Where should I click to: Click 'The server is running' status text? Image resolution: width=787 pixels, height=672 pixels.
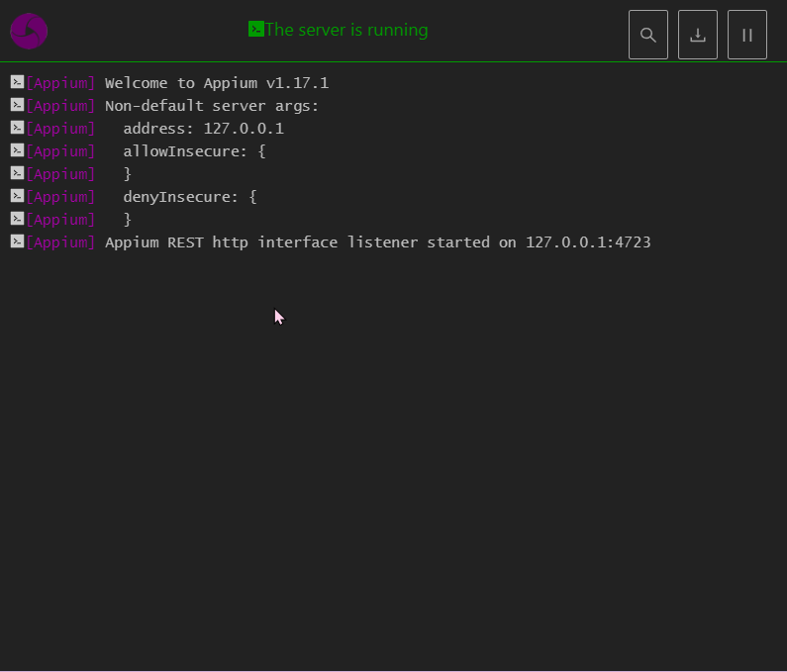346,30
